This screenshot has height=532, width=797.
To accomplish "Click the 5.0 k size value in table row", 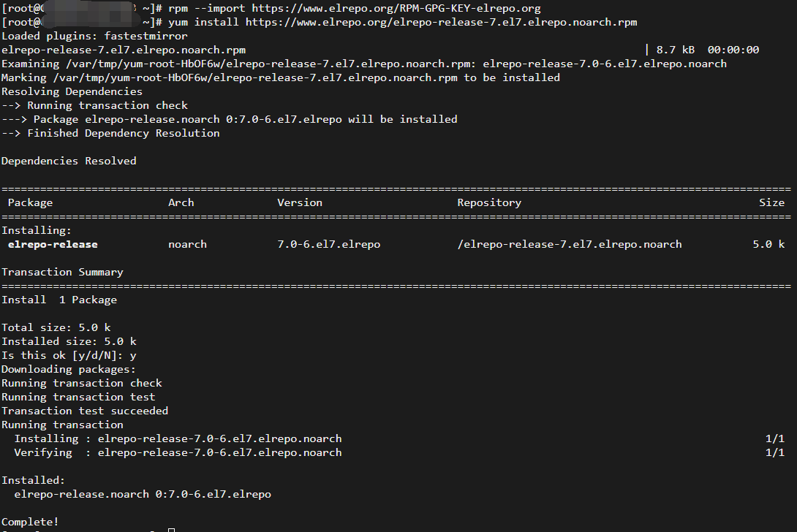I will pos(768,244).
